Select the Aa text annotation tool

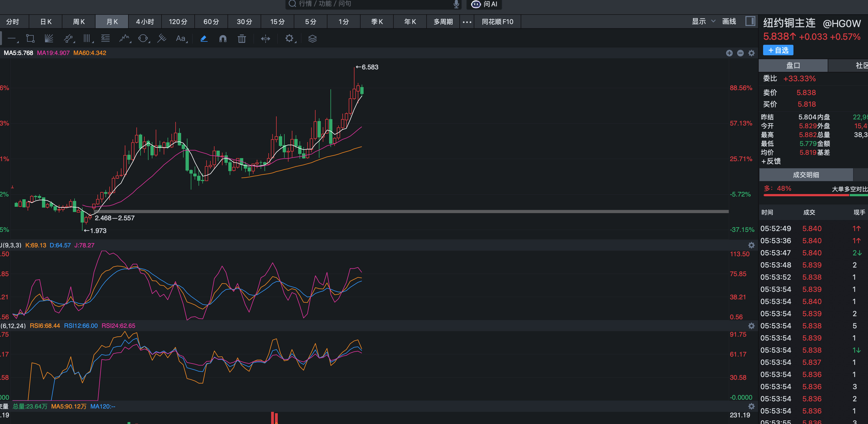181,38
